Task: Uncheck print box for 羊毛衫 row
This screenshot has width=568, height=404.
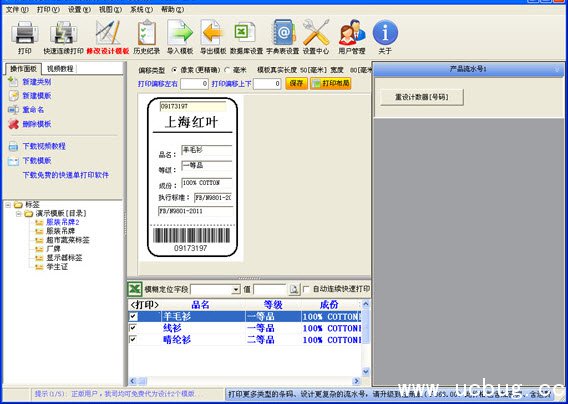Action: [133, 316]
